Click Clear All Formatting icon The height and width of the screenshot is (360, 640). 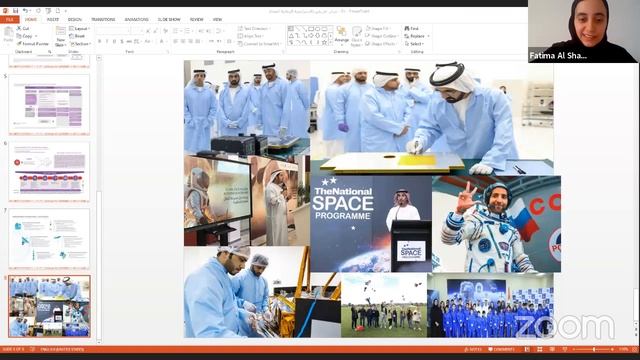tap(165, 31)
